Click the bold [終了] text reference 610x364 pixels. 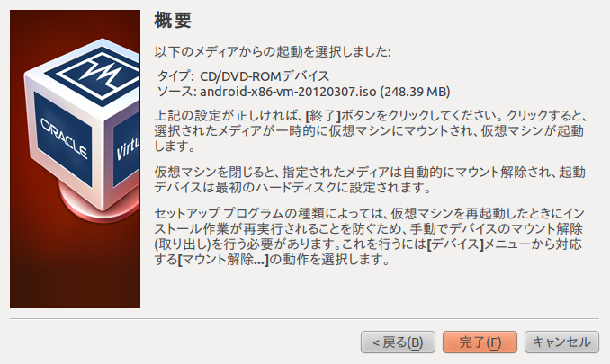pyautogui.click(x=323, y=115)
